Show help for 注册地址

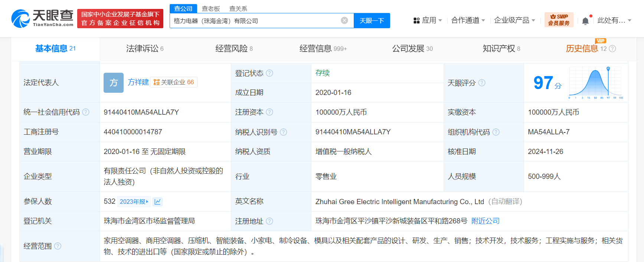coord(269,221)
